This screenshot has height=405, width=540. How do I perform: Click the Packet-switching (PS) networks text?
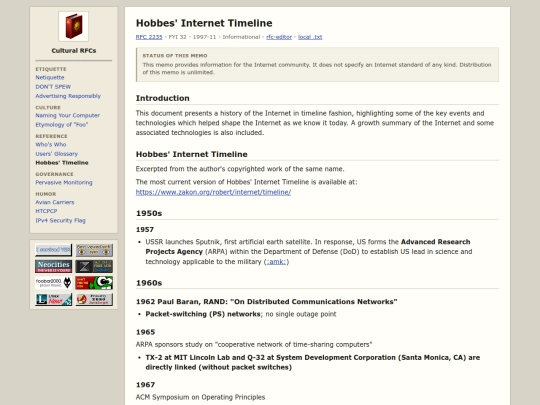[x=203, y=314]
